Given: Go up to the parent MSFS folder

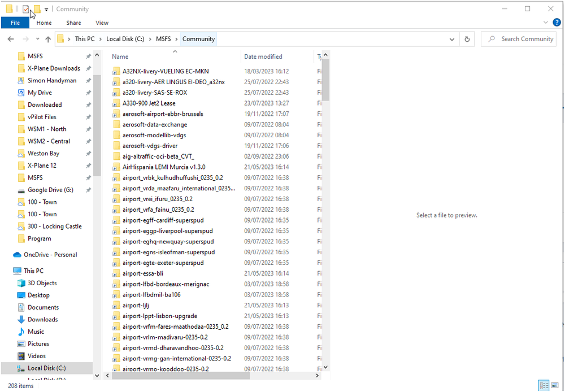Looking at the screenshot, I should (x=48, y=38).
